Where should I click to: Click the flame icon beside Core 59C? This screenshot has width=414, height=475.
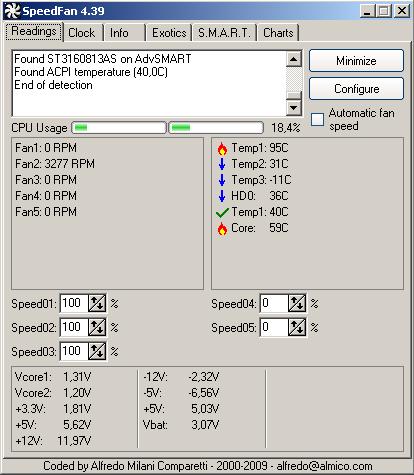tap(222, 229)
